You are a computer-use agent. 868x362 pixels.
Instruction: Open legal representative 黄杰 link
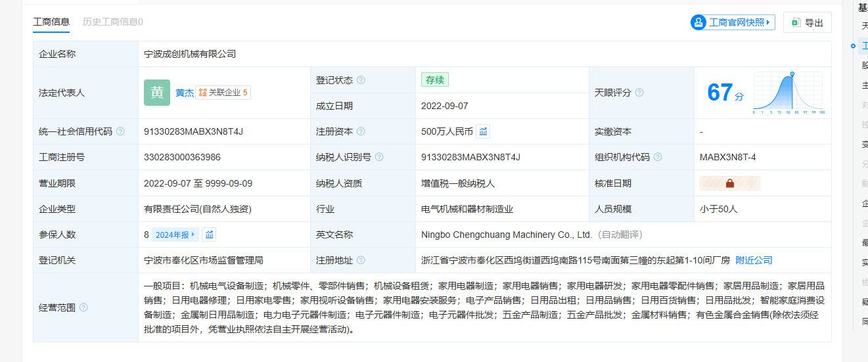[185, 93]
